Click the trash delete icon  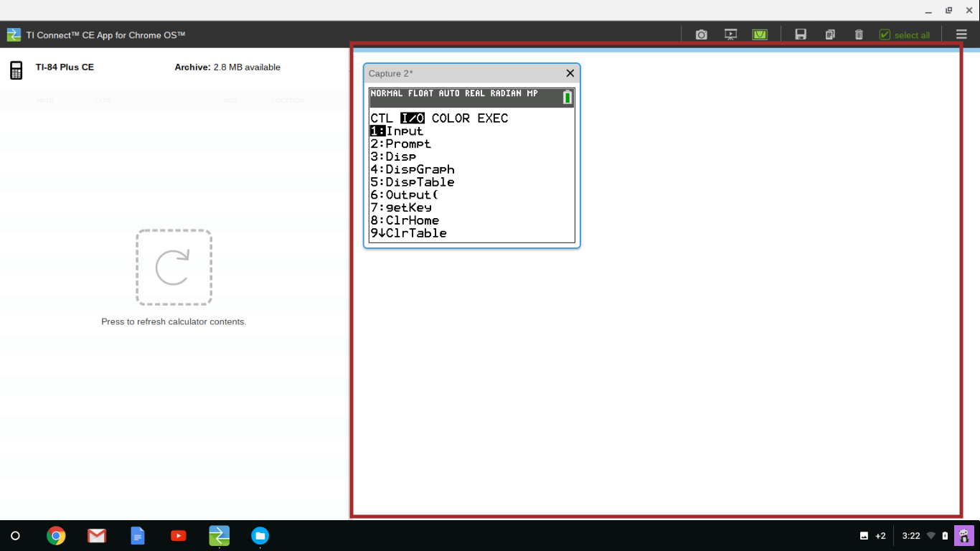(859, 34)
